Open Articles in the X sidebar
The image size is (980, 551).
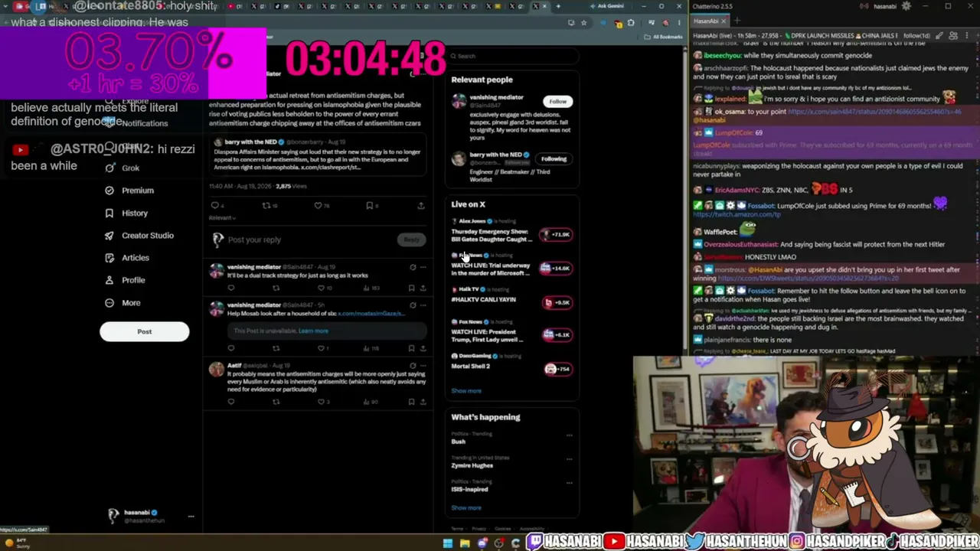click(x=127, y=258)
